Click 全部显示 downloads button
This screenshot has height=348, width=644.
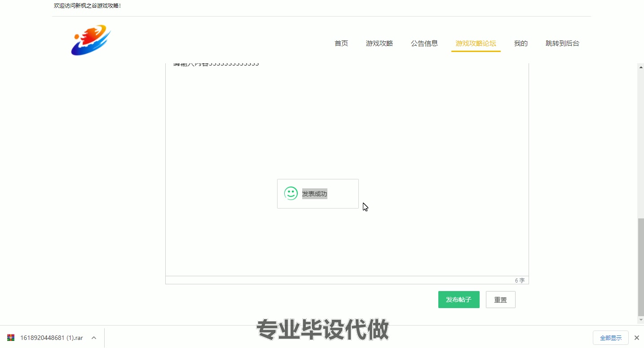click(611, 338)
